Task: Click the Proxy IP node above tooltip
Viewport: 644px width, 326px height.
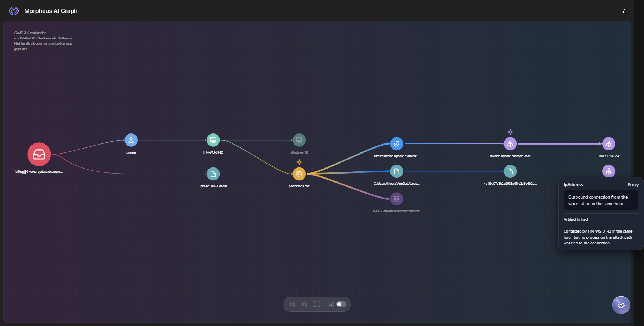Action: (x=609, y=171)
